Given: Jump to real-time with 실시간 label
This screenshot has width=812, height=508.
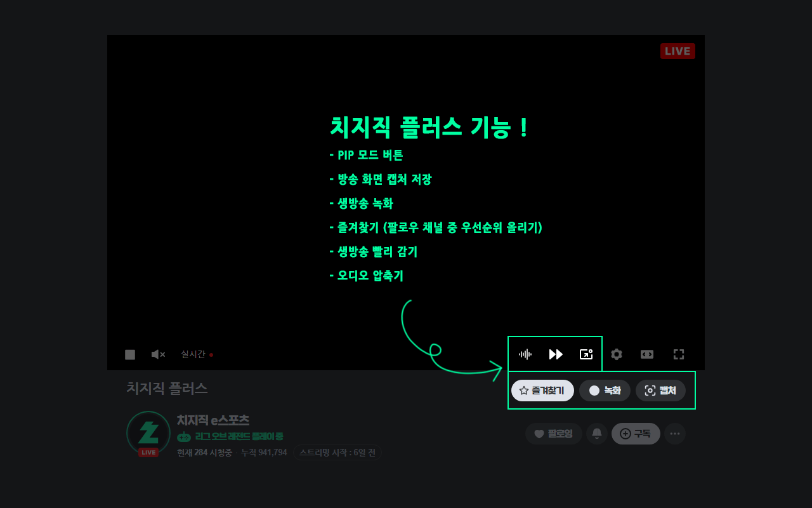Looking at the screenshot, I should pyautogui.click(x=197, y=354).
